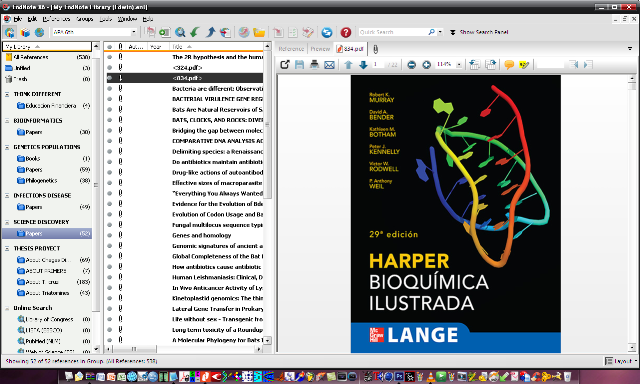Print the PDF document
The height and width of the screenshot is (384, 640).
click(314, 64)
